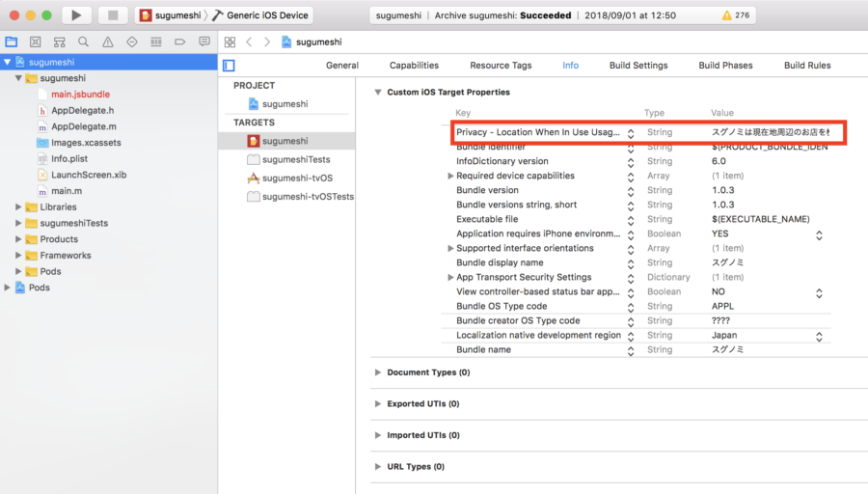Open Info.plist in the navigator

click(x=69, y=158)
